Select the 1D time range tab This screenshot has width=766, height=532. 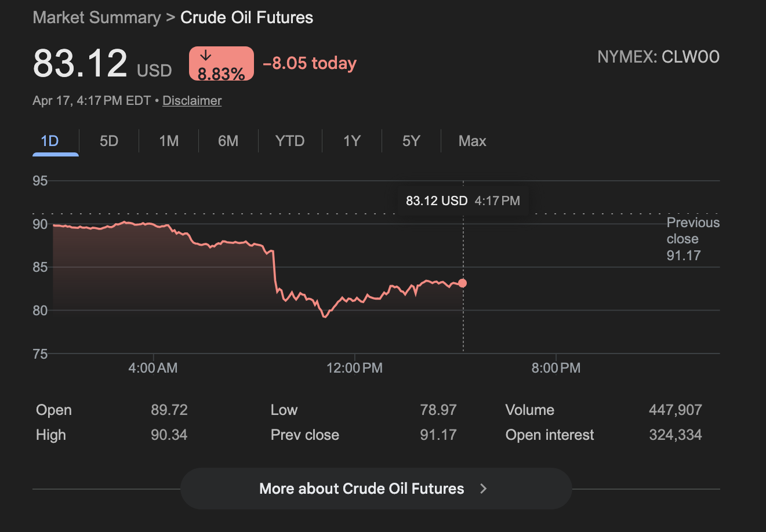(x=50, y=141)
